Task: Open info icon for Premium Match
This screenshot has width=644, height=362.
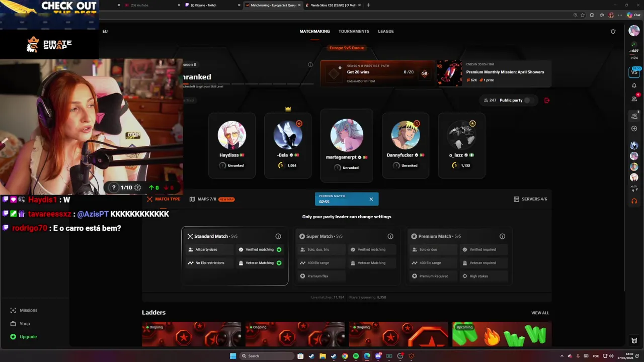Action: [x=502, y=236]
